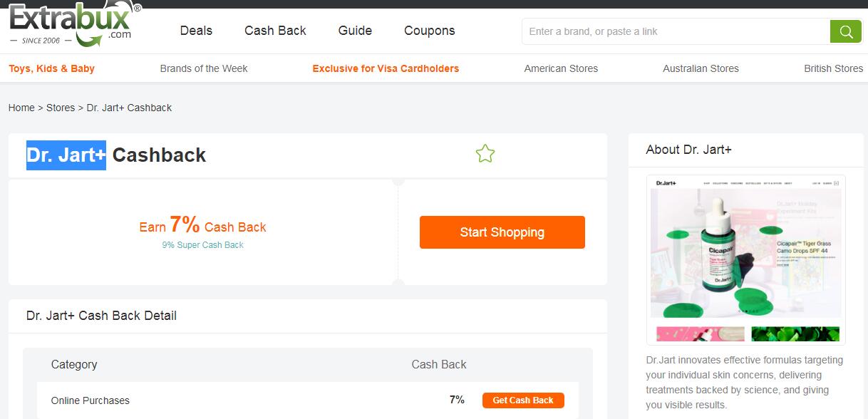Go to the Guide menu item
Viewport: 868px width, 419px height.
355,31
